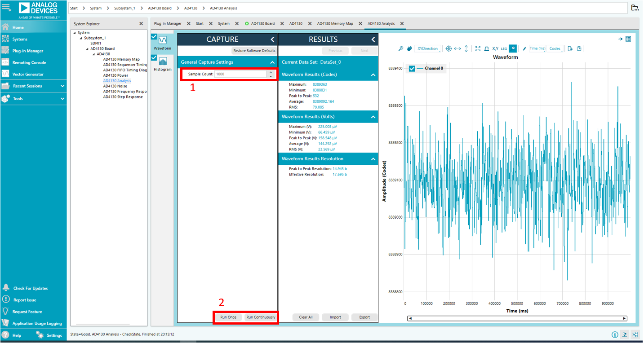Image resolution: width=644 pixels, height=343 pixels.
Task: Uncheck the Channel 0 legend checkbox
Action: [412, 69]
